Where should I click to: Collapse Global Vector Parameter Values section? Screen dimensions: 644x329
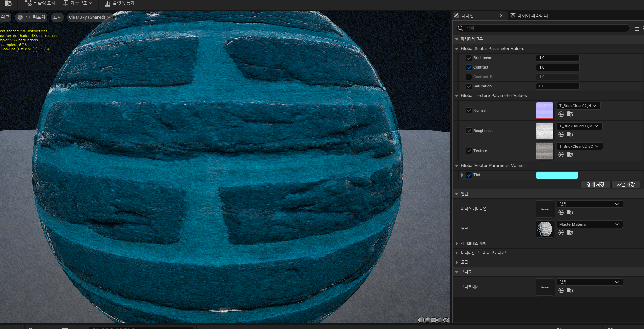(457, 166)
